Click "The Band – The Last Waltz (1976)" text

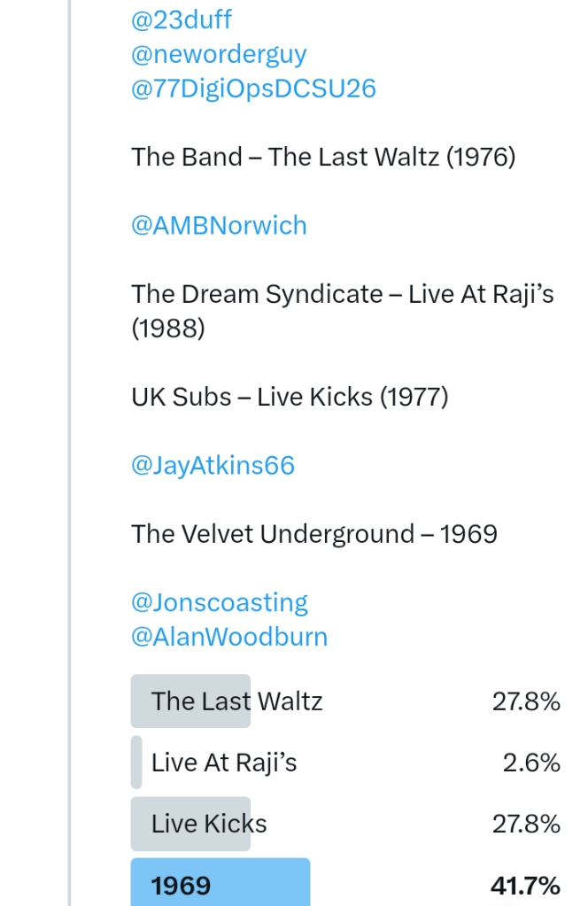pos(323,158)
